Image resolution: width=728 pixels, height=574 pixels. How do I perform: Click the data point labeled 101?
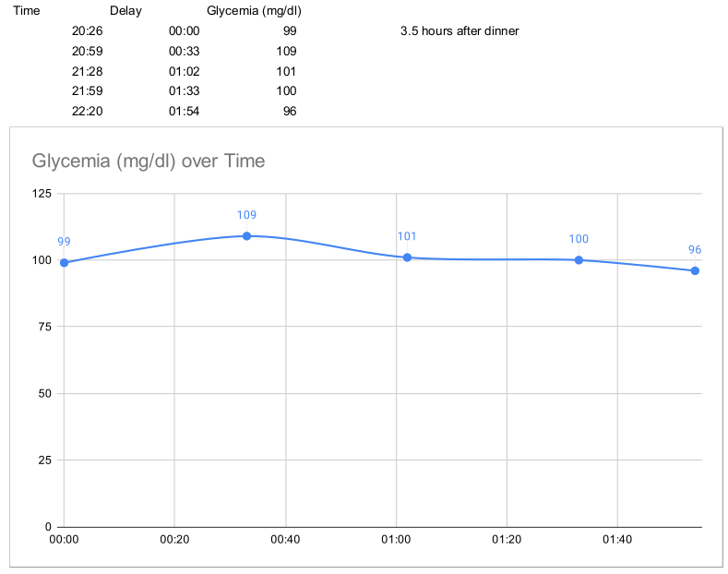(407, 257)
